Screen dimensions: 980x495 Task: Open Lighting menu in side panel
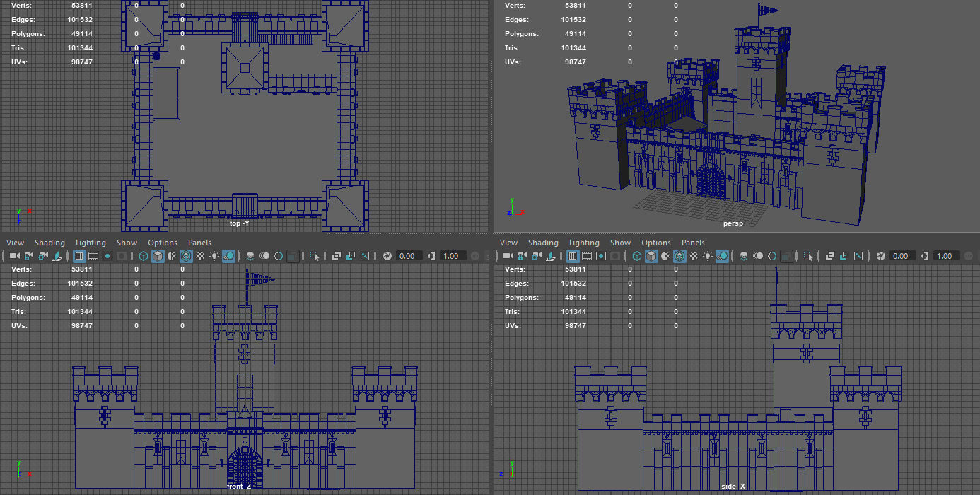click(x=585, y=243)
